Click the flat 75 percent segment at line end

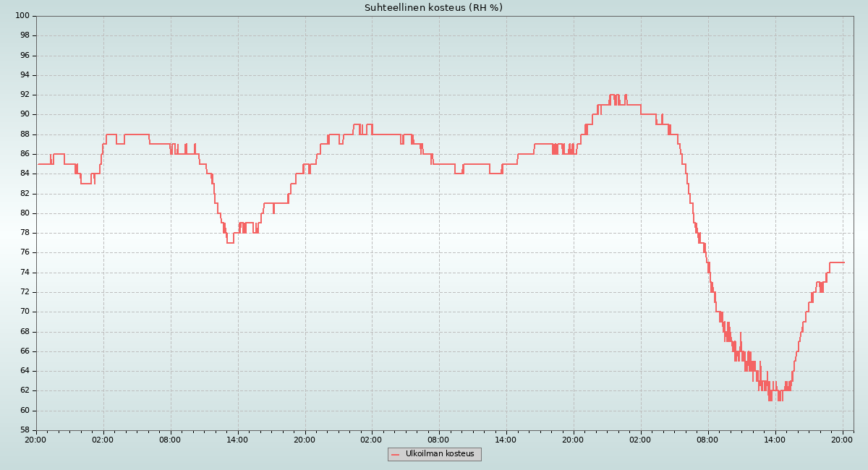click(x=836, y=262)
